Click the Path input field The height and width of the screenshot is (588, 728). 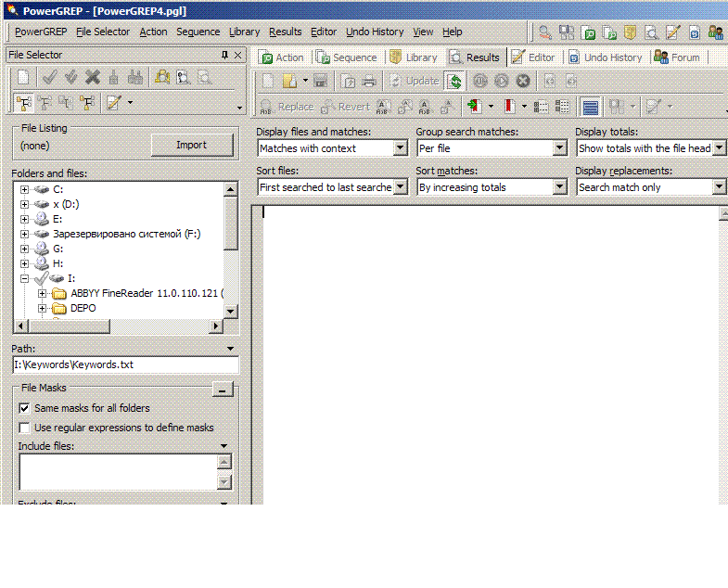125,364
